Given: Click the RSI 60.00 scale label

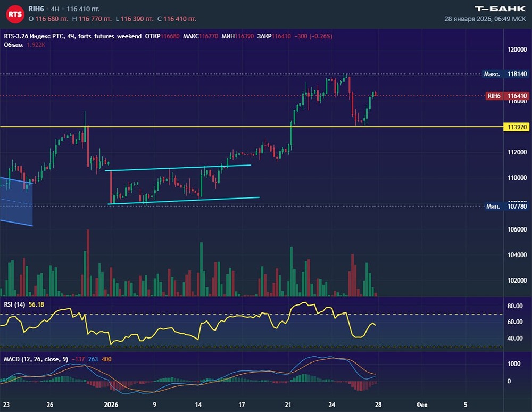Looking at the screenshot, I should (514, 322).
